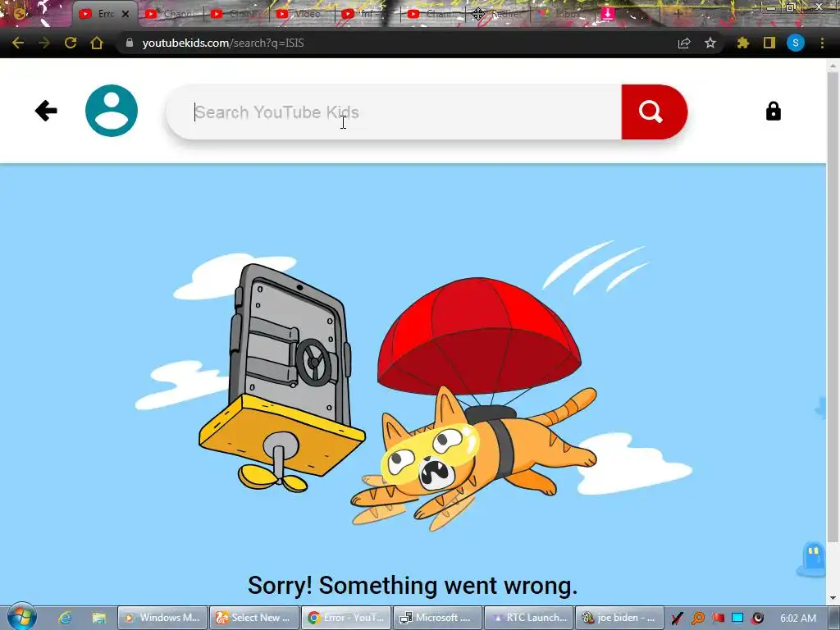Screen dimensions: 840x630
Task: Click the red flag tray icon
Action: 718,619
